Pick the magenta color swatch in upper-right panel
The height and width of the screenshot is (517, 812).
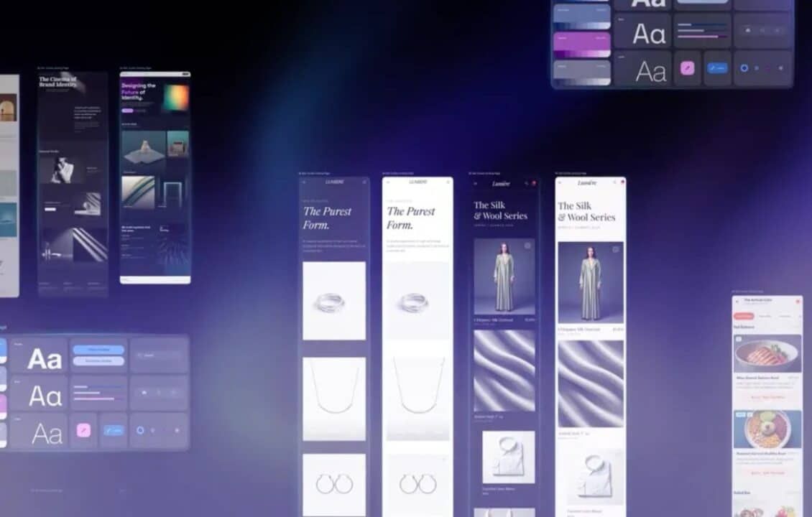point(581,44)
